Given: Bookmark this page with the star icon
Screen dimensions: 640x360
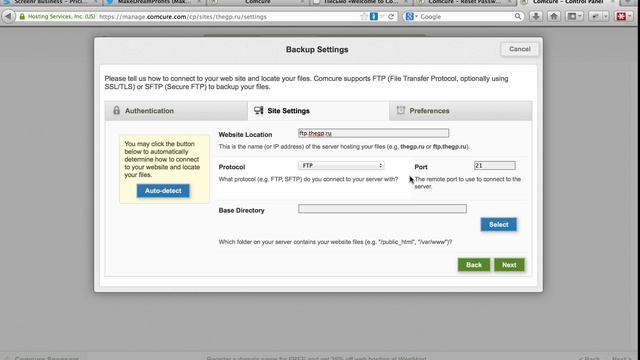Looking at the screenshot, I should coord(364,17).
